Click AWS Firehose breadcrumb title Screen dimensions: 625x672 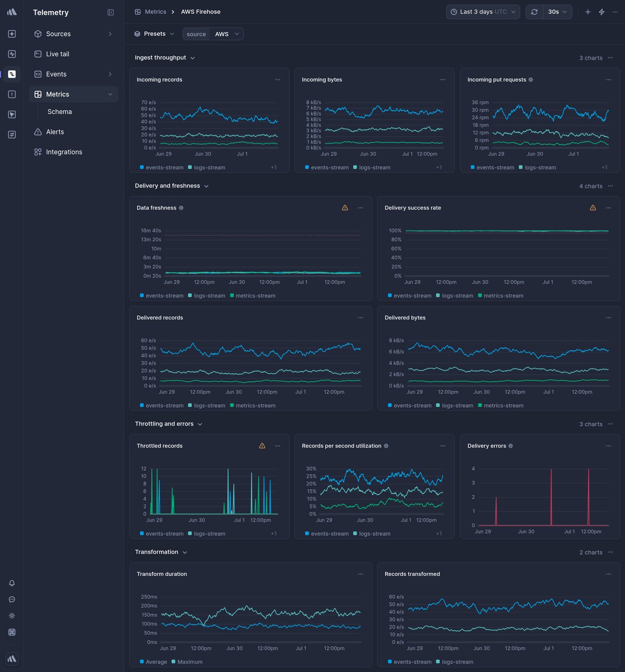[x=201, y=12]
